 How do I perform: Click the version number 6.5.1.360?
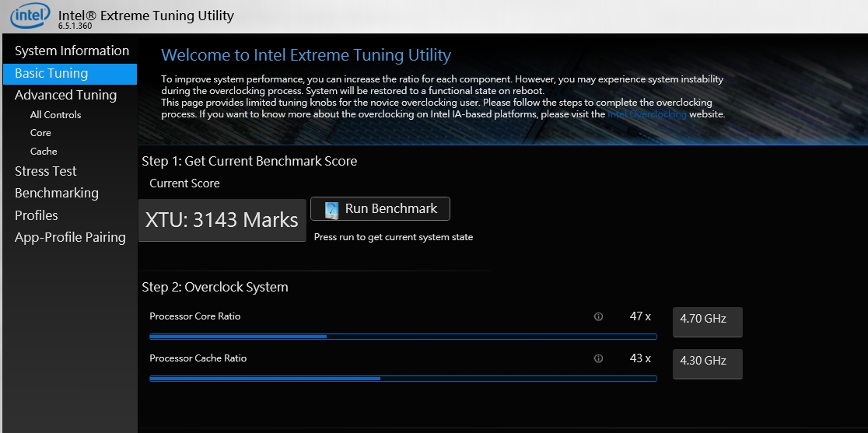75,26
